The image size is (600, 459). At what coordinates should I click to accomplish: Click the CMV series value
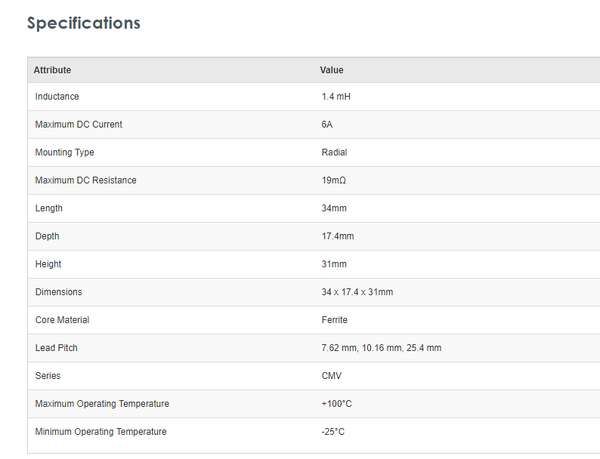(330, 376)
